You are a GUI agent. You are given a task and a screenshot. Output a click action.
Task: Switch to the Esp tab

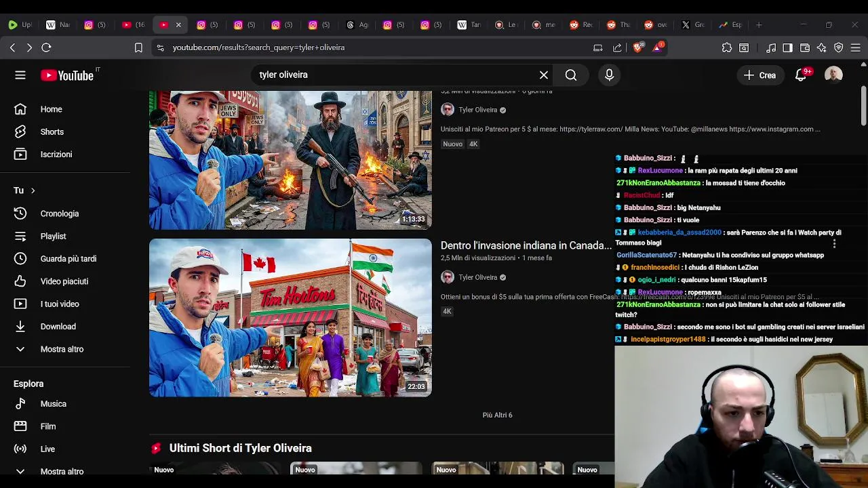click(x=730, y=25)
